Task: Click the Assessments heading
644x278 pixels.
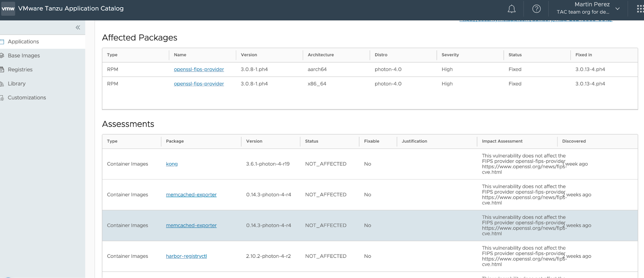Action: click(128, 124)
